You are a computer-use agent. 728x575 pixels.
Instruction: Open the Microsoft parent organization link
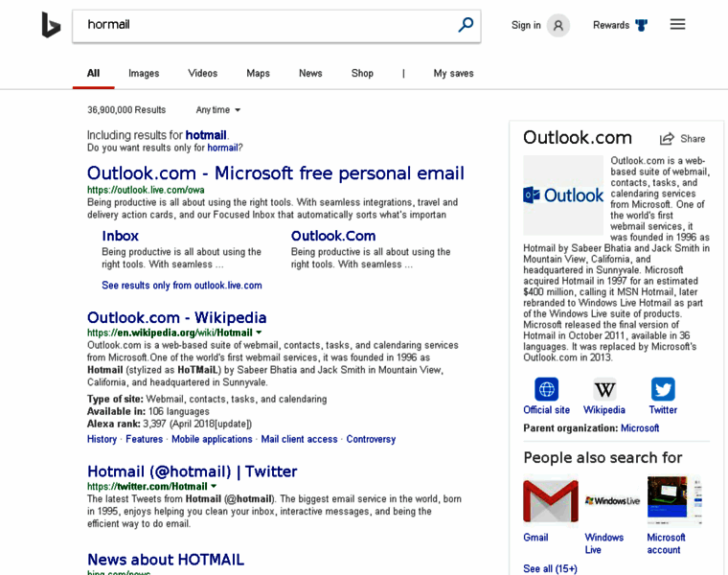(x=640, y=427)
